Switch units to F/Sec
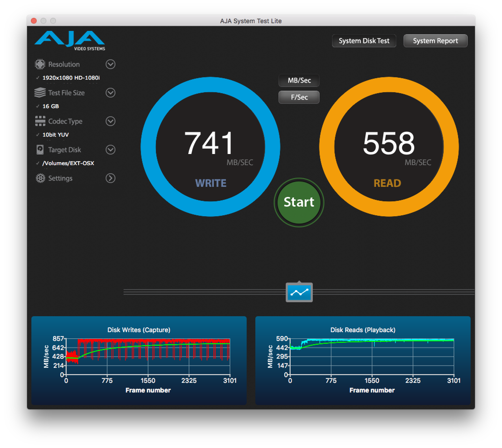 [299, 97]
